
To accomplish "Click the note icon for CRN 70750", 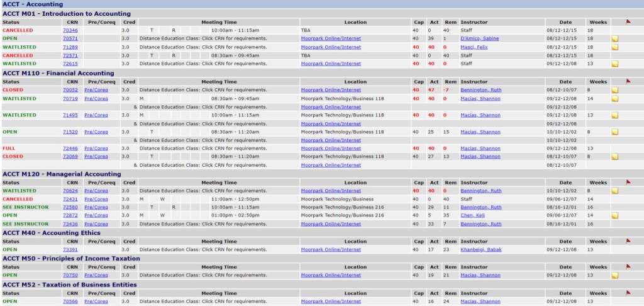I will click(x=614, y=275).
